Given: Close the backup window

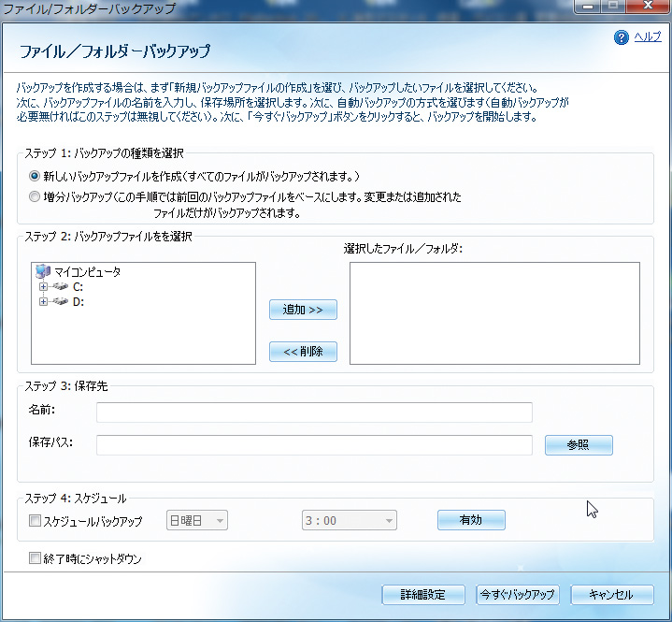Looking at the screenshot, I should [648, 6].
